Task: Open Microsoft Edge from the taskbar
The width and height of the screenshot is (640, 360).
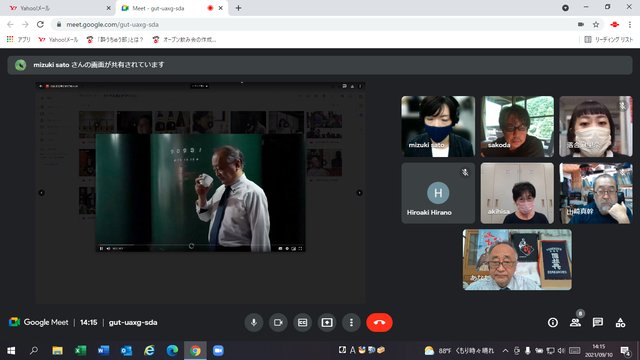Action: pyautogui.click(x=172, y=351)
